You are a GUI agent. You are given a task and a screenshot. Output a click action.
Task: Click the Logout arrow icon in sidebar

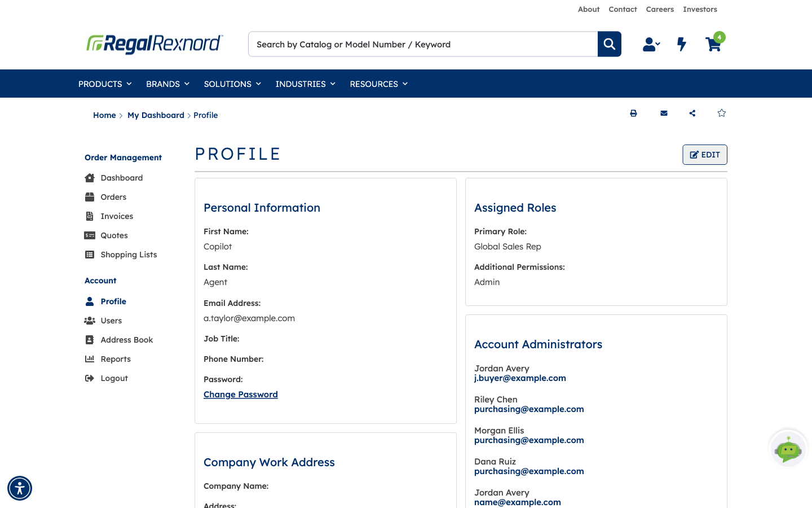90,378
